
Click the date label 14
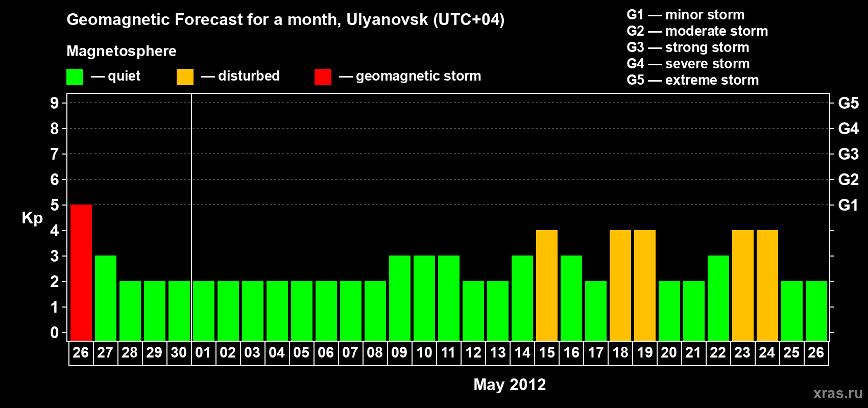(x=522, y=353)
